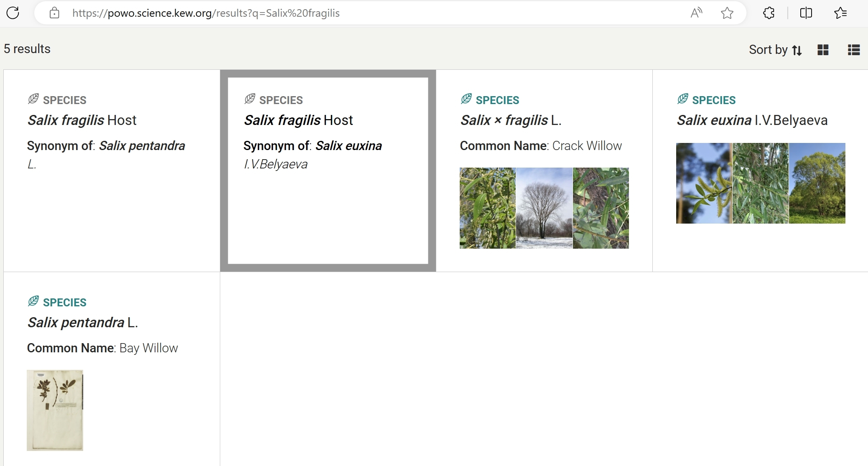Open the browser Extensions puzzle icon

point(769,13)
